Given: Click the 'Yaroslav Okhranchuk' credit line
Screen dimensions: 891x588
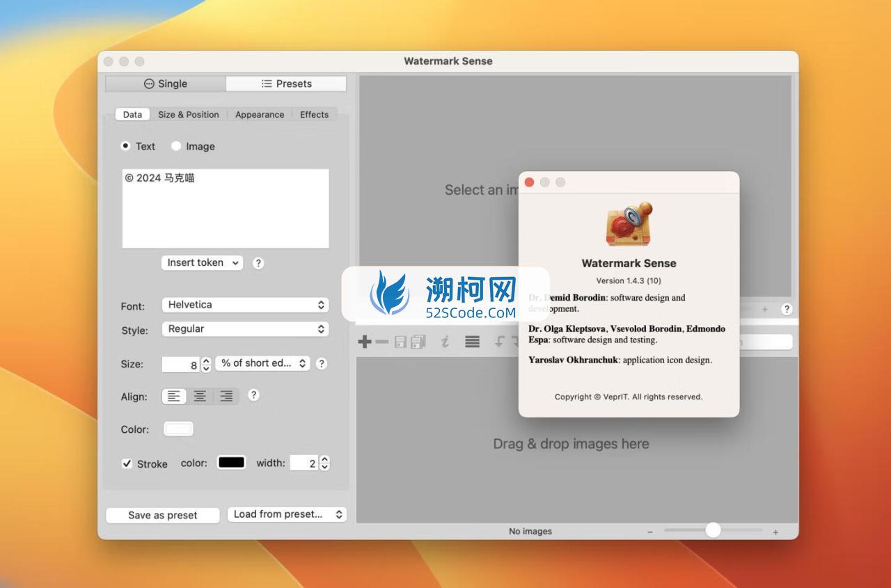Looking at the screenshot, I should (x=620, y=360).
